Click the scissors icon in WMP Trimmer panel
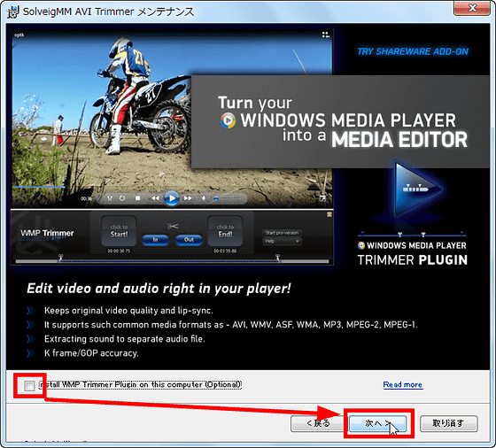Screen dimensions: 496x448 (173, 226)
